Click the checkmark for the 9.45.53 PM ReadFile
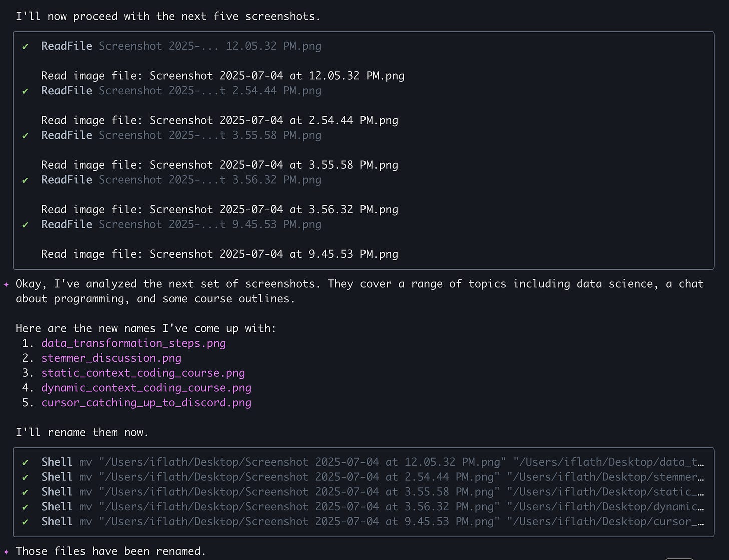The height and width of the screenshot is (560, 729). click(x=25, y=224)
